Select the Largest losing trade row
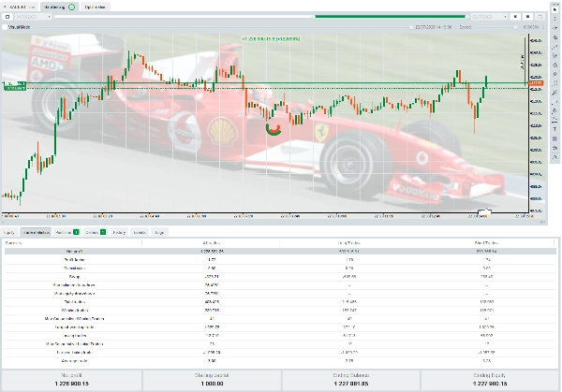Viewport: 562px width, 392px height. coord(280,353)
